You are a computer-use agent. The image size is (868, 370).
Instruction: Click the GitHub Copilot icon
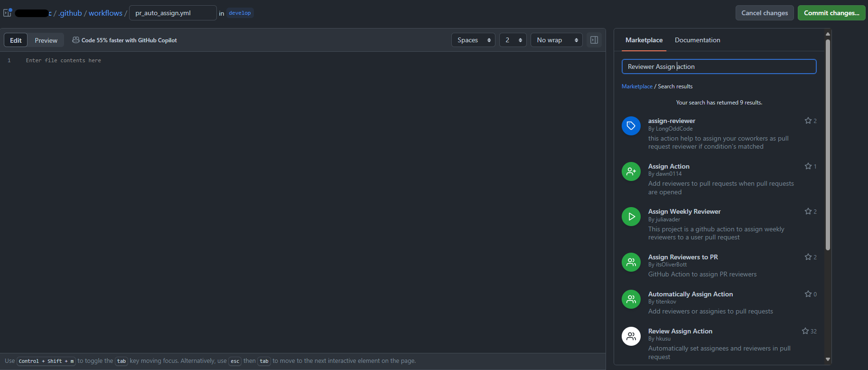pos(76,40)
